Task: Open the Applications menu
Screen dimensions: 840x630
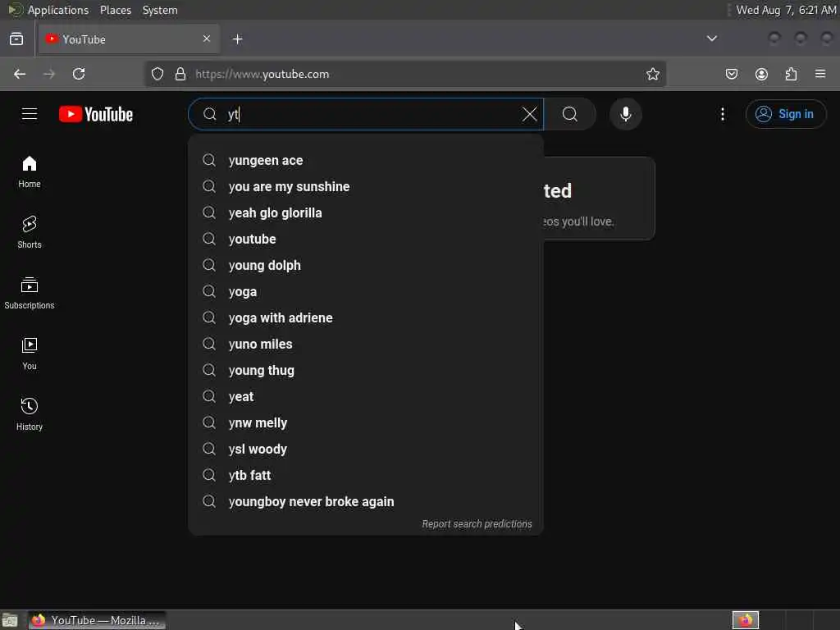Action: (x=58, y=10)
